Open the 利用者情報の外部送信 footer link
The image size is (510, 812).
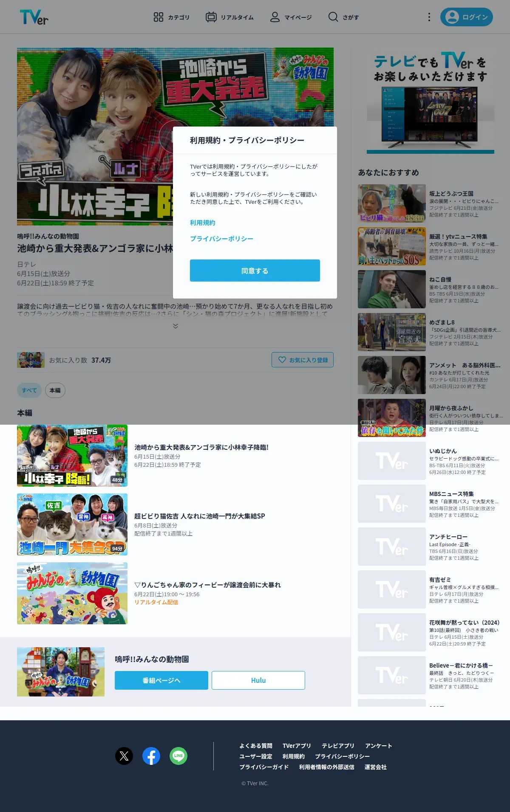pos(326,767)
